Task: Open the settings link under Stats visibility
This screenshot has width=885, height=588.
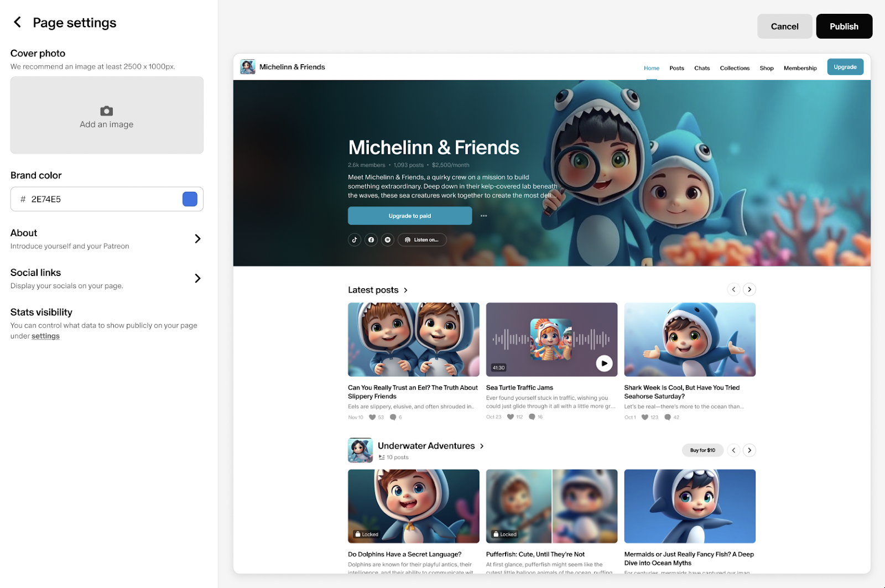Action: click(45, 336)
